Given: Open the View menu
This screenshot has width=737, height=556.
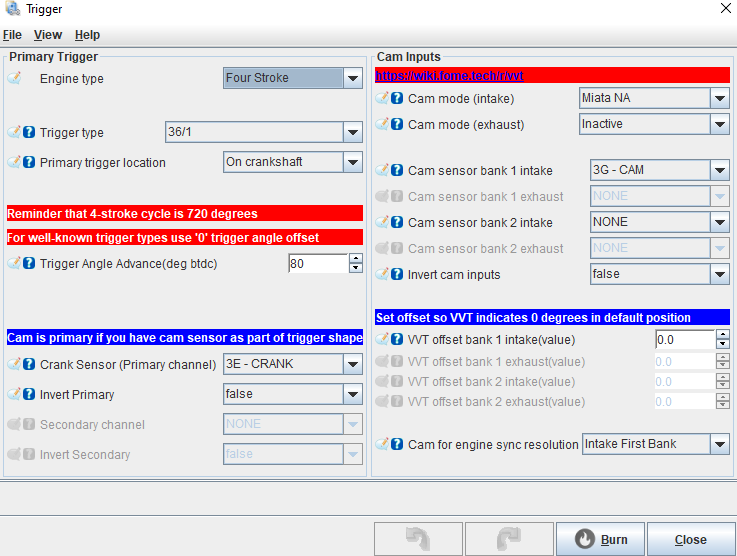Looking at the screenshot, I should tap(47, 35).
